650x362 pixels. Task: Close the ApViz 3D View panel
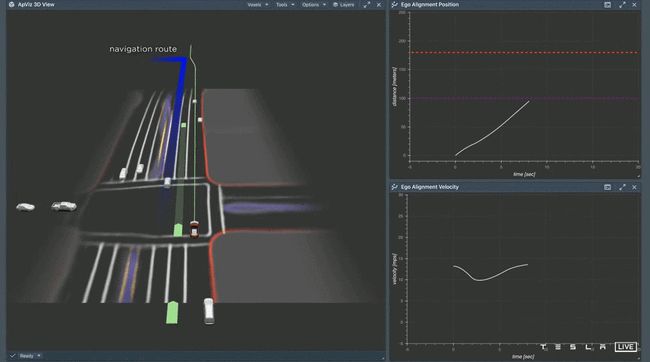click(379, 5)
